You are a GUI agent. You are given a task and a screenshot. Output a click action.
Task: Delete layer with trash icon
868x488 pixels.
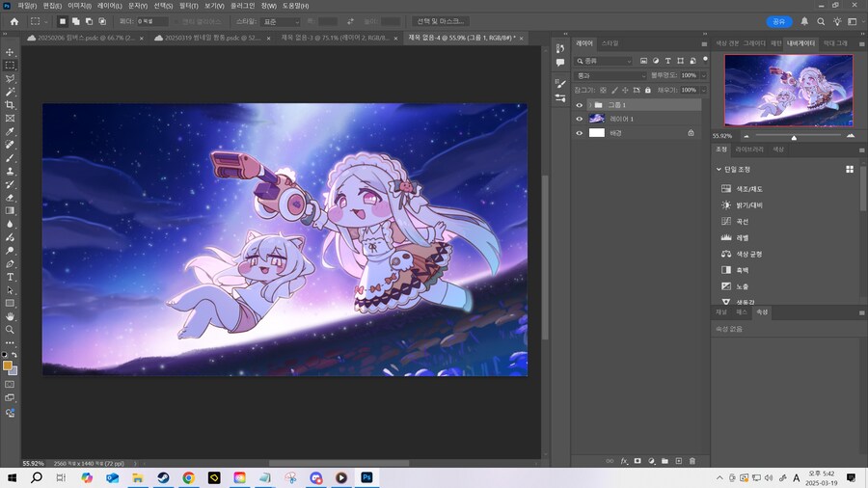pos(692,461)
